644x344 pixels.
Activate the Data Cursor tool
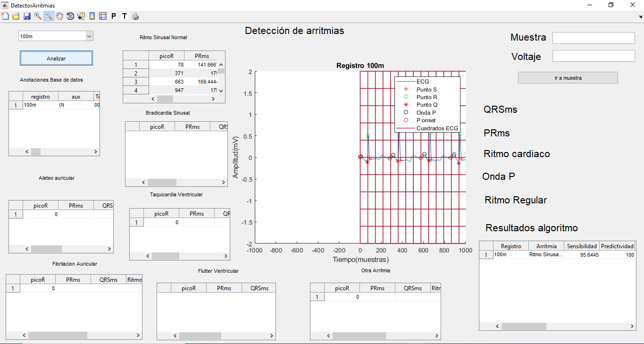[81, 16]
